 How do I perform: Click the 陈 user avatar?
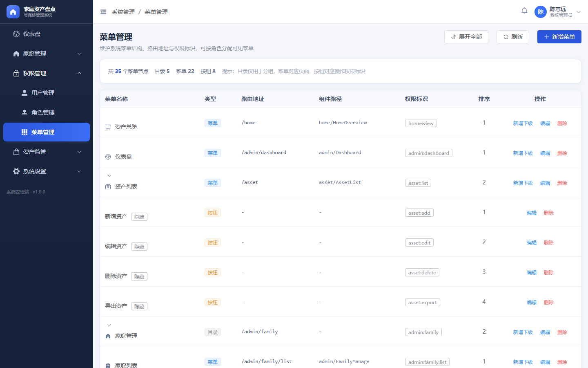pyautogui.click(x=541, y=12)
